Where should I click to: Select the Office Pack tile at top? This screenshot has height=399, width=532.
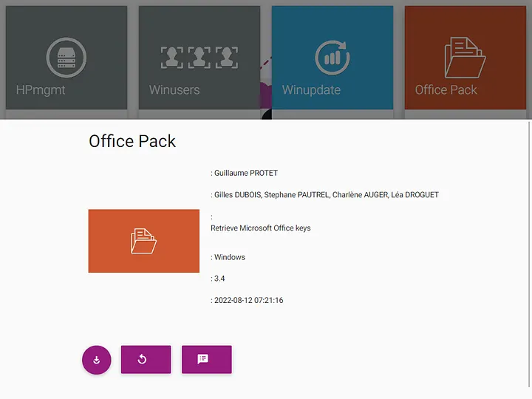pos(465,58)
